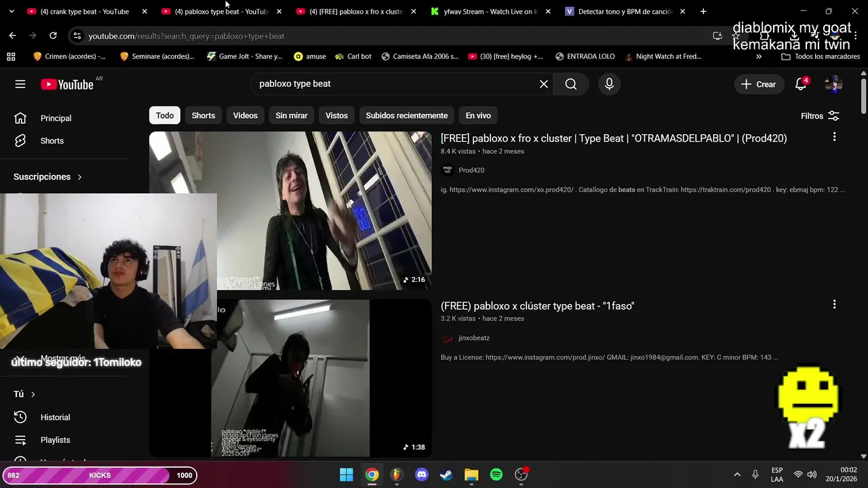Show more bookmarks with the chevron
The width and height of the screenshot is (868, 488).
click(759, 56)
